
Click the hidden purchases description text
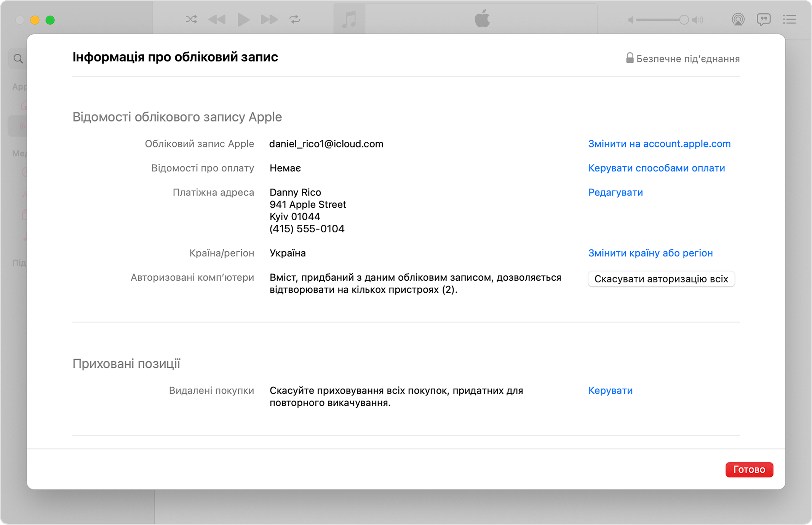396,397
